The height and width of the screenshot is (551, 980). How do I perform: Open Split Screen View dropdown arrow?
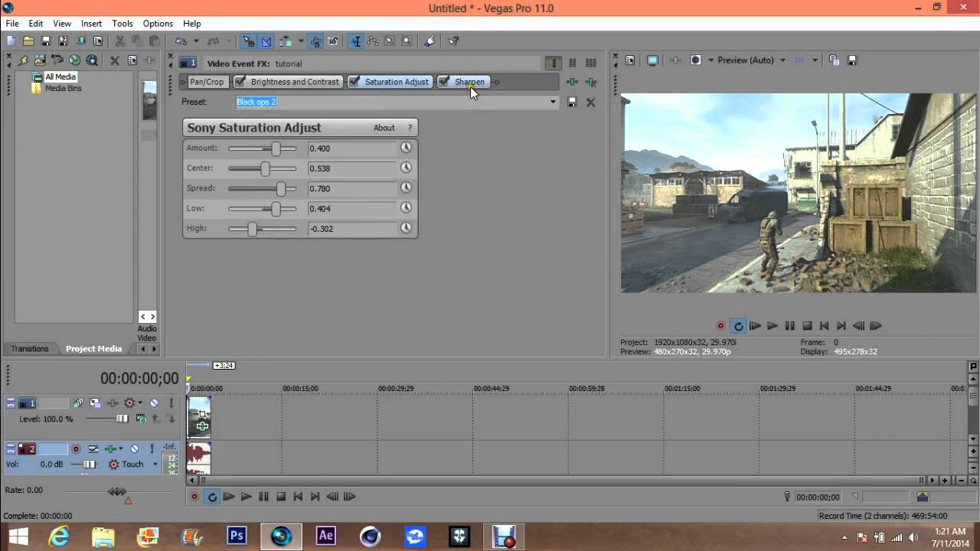point(710,60)
